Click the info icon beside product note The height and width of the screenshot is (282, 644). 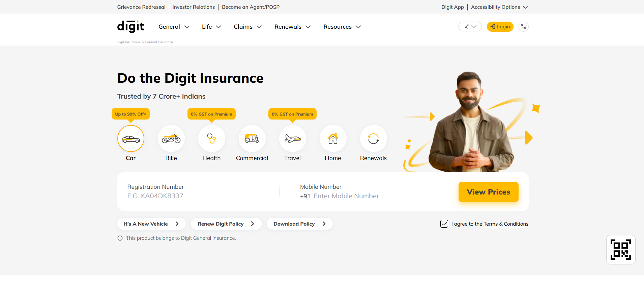(x=120, y=238)
